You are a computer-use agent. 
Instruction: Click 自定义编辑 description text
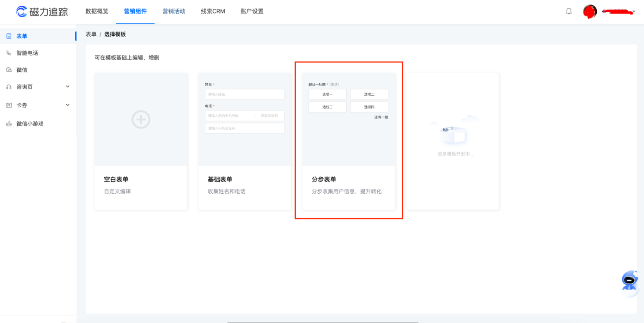tap(117, 191)
